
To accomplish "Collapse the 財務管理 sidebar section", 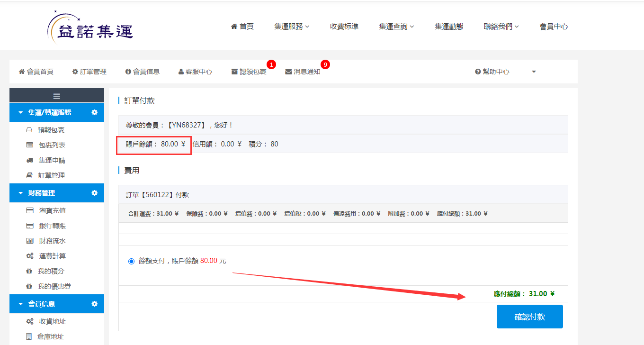I will click(20, 193).
